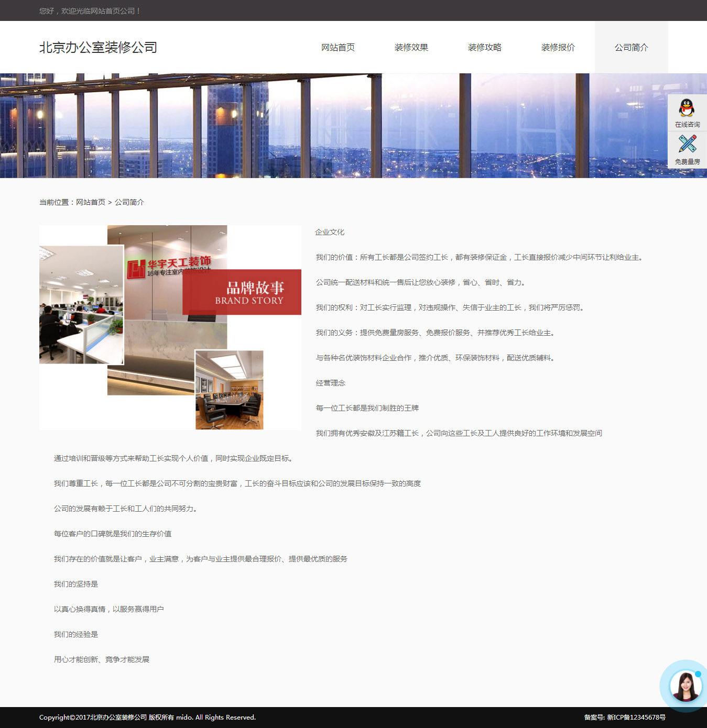Click the Copyright©2017 footer text
This screenshot has width=707, height=728.
[x=147, y=718]
